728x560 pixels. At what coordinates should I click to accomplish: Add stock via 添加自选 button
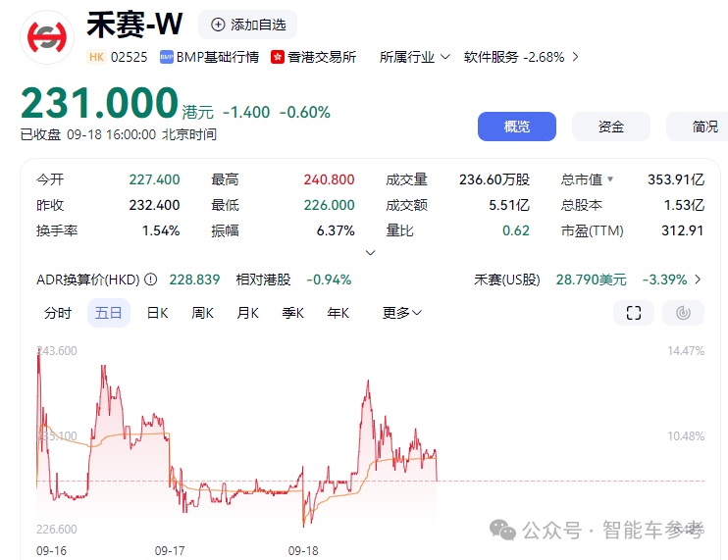[x=247, y=25]
